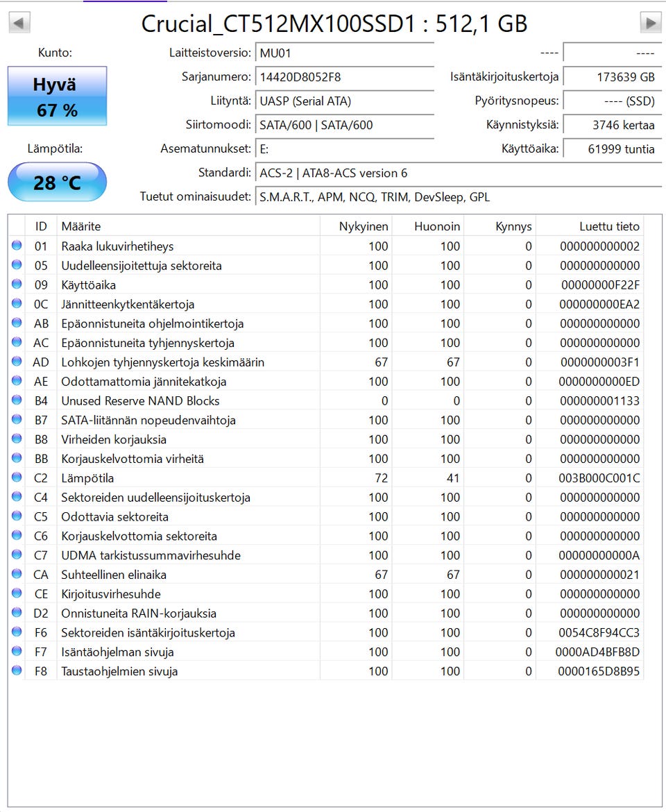Click status orb for Raaka lukuvirhetiheys
The image size is (666, 812).
click(x=17, y=246)
